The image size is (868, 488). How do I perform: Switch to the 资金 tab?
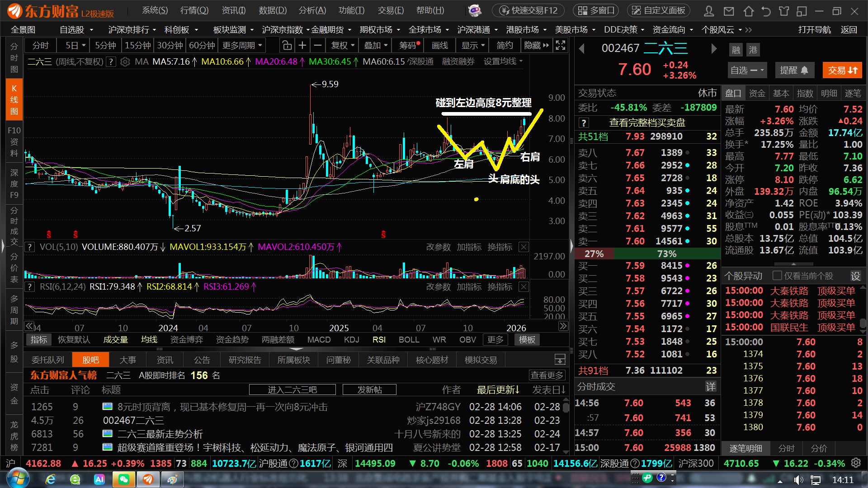click(757, 94)
